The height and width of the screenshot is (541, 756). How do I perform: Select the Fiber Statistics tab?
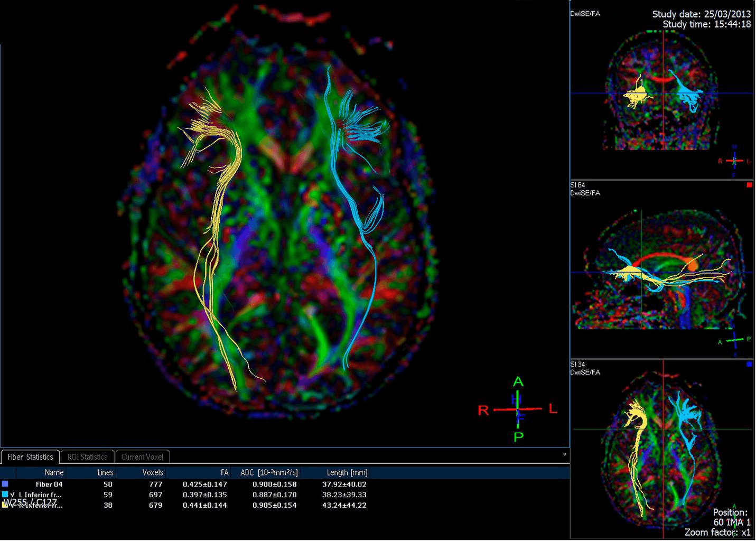(x=30, y=457)
